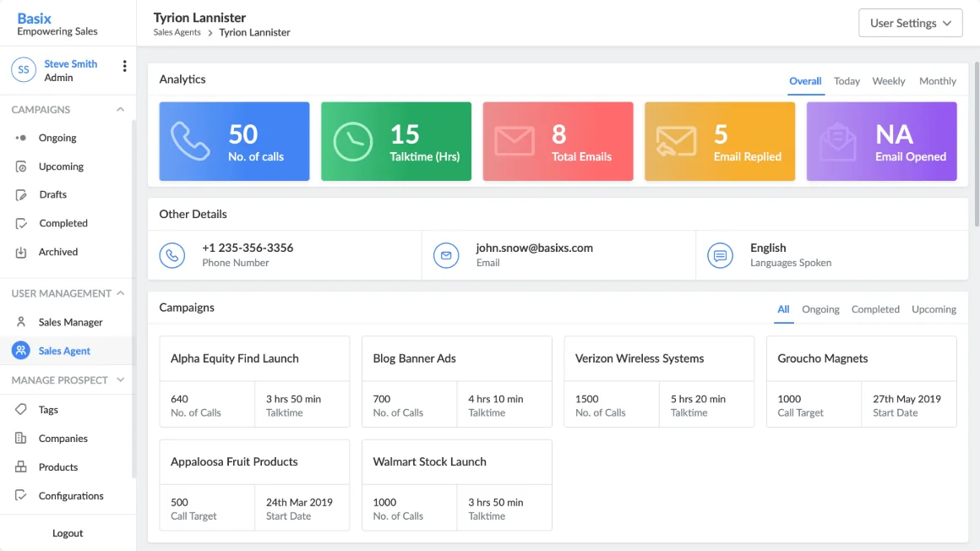Click the Completed checkmark icon

click(x=20, y=223)
